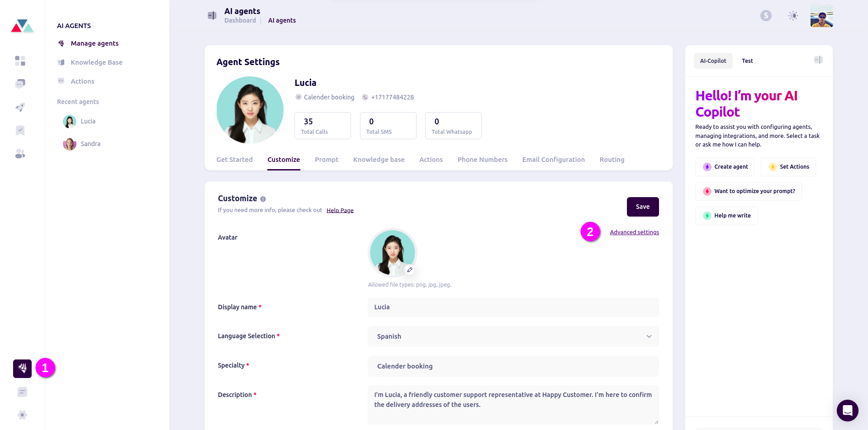Open the bookmark checklist sidebar icon
The image size is (868, 430).
20,131
